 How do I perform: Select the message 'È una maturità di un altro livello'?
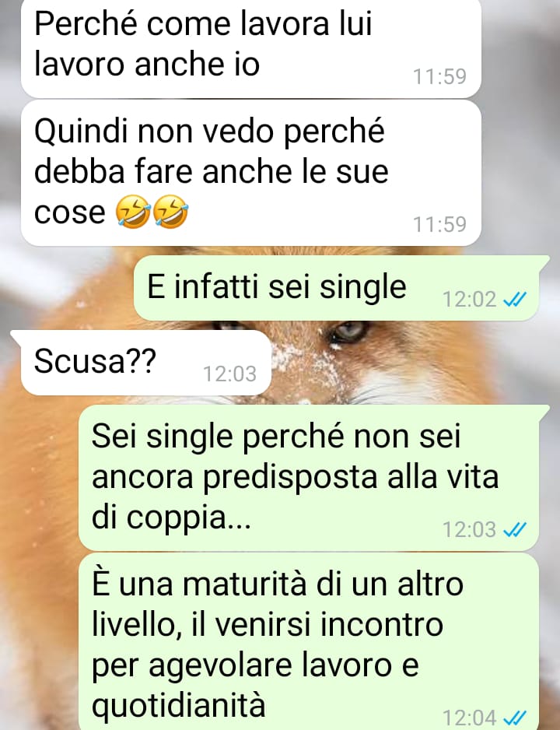pos(308,641)
